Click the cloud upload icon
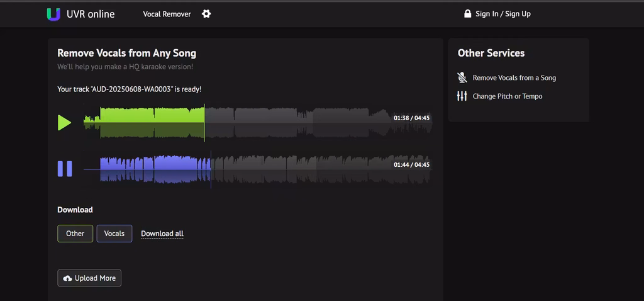This screenshot has width=644, height=301. click(68, 278)
